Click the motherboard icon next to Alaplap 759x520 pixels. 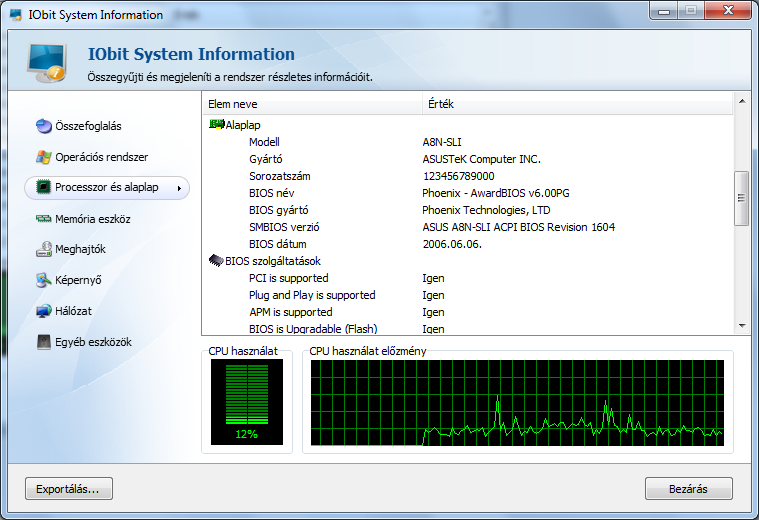coord(216,124)
